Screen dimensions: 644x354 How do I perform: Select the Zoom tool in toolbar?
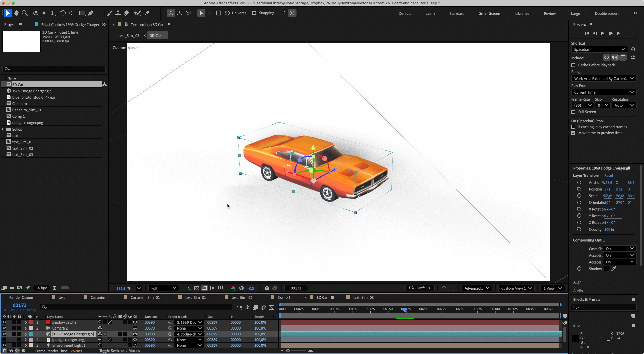click(x=24, y=13)
